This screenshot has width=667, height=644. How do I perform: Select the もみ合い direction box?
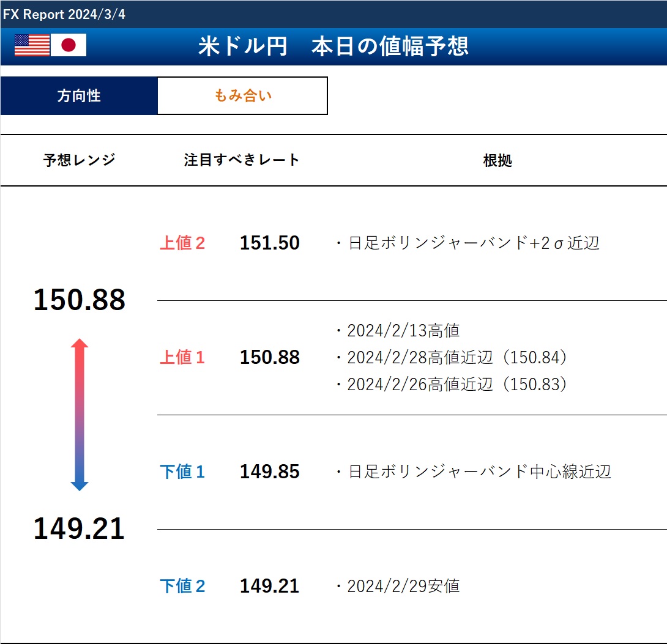[x=242, y=96]
